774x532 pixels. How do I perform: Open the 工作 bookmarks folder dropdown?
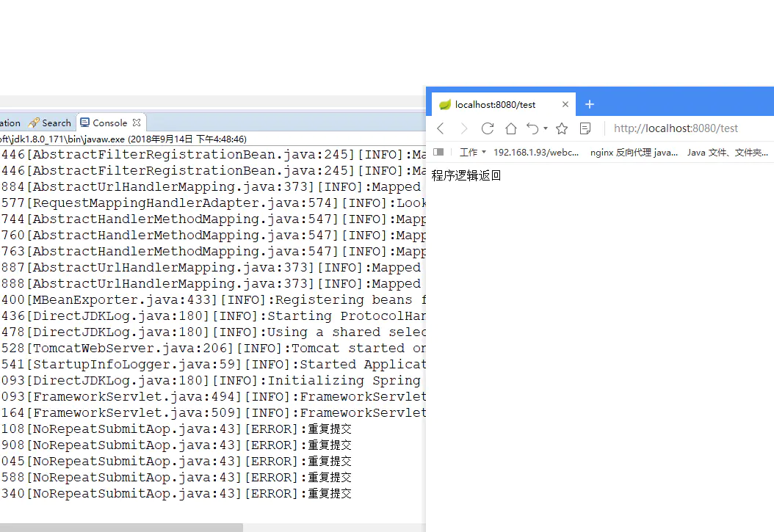coord(473,153)
